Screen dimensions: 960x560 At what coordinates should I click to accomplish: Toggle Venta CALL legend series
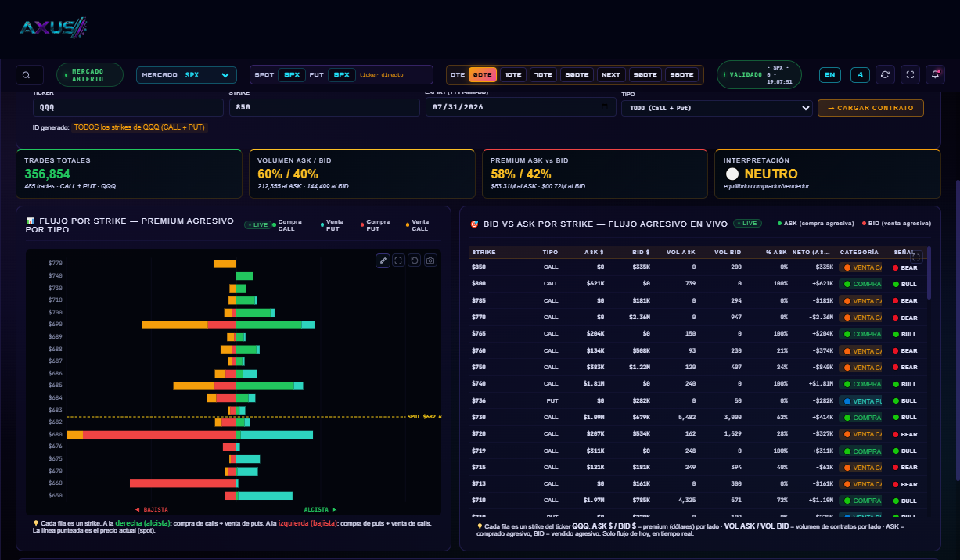tap(418, 225)
